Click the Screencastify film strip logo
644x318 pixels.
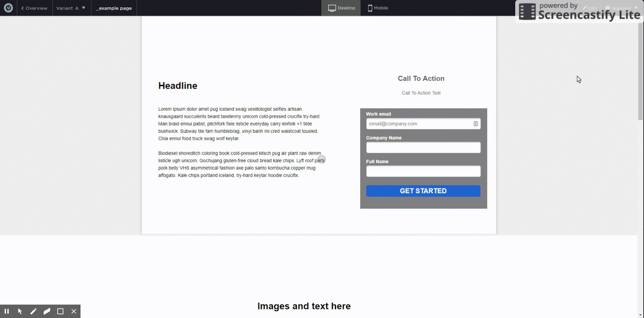(x=527, y=12)
